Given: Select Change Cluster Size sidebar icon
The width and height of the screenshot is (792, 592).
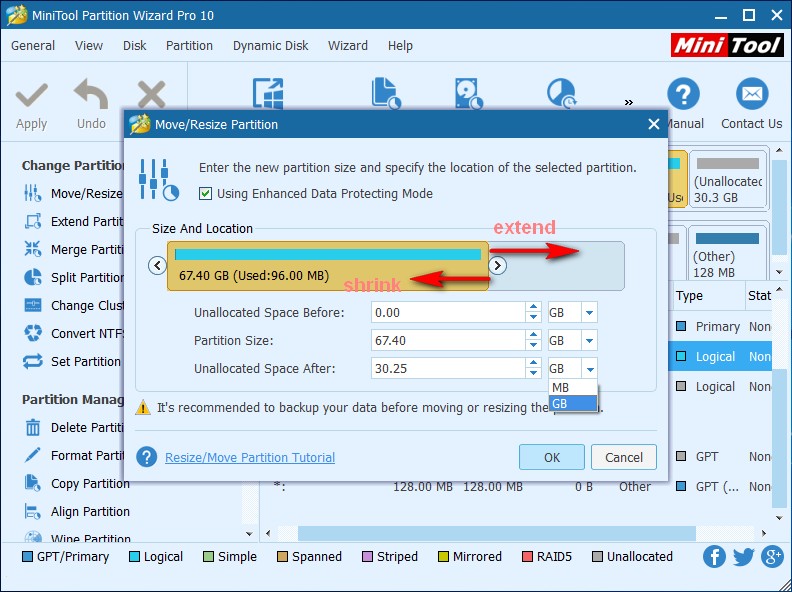Looking at the screenshot, I should pos(33,305).
